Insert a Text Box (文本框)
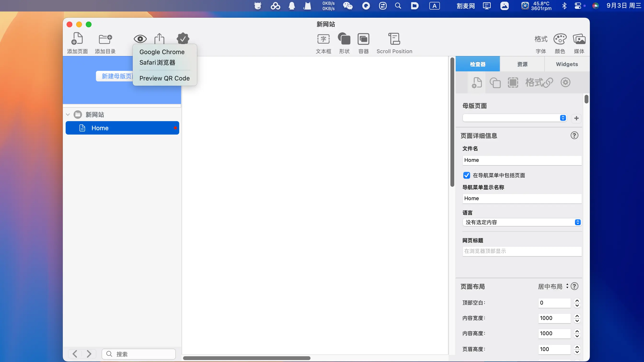 [323, 39]
